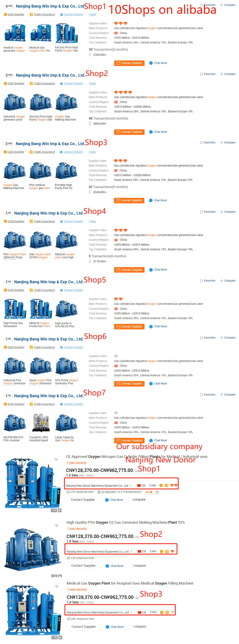Tick compare checkbox for High Quality PSA Oxygen
This screenshot has width=239, height=644.
click(130, 565)
